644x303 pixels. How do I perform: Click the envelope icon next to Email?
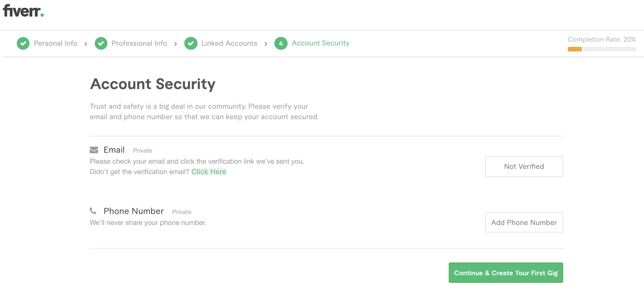(94, 150)
